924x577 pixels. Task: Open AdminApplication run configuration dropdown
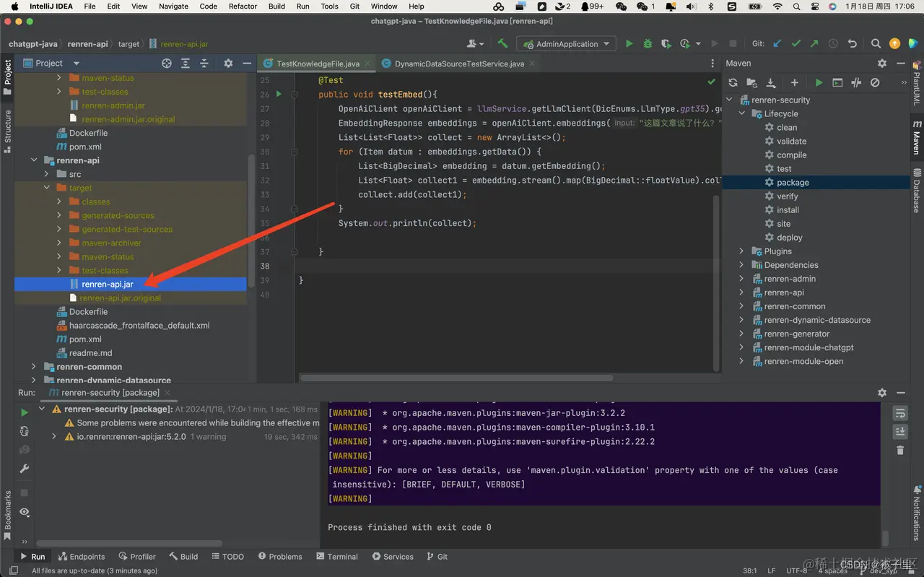coord(567,44)
